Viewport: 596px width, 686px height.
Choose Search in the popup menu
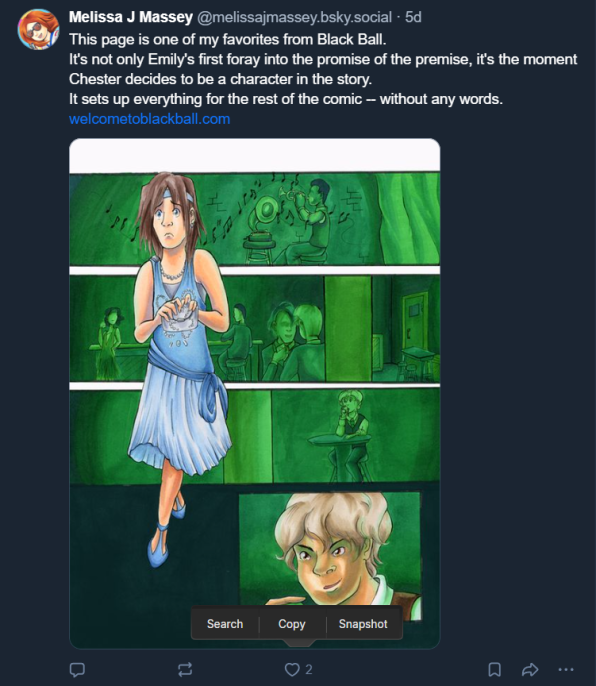coord(225,624)
